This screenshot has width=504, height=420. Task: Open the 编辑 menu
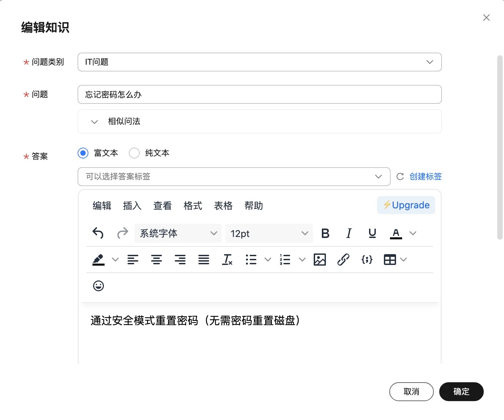tap(102, 205)
